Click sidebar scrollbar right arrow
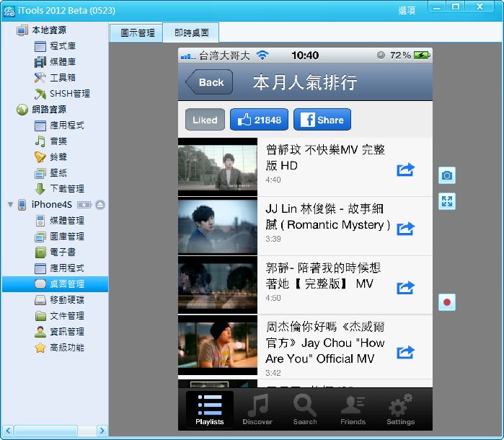Screen dimensions: 504x440 point(102,431)
